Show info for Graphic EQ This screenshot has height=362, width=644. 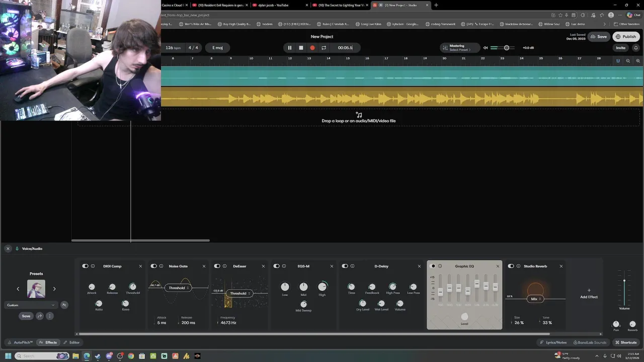pyautogui.click(x=440, y=266)
